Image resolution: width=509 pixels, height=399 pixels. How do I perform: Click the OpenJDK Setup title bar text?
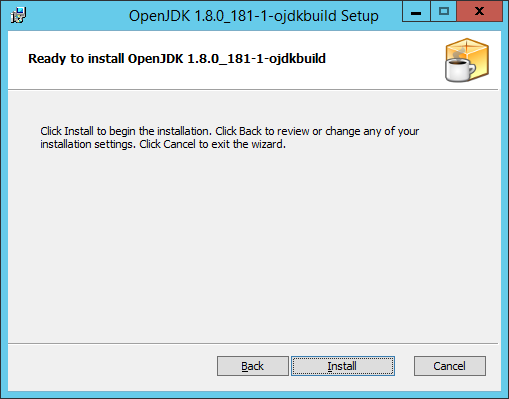tap(254, 16)
